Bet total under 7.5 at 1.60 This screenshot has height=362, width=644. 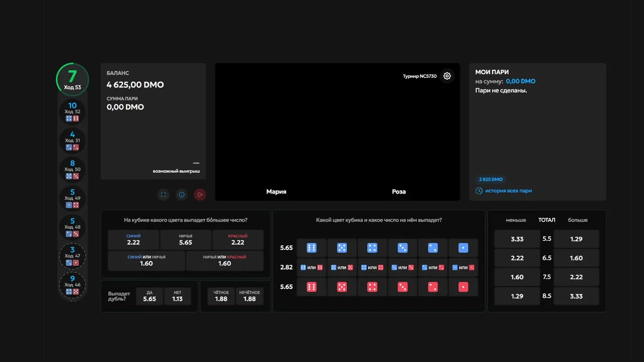click(517, 277)
